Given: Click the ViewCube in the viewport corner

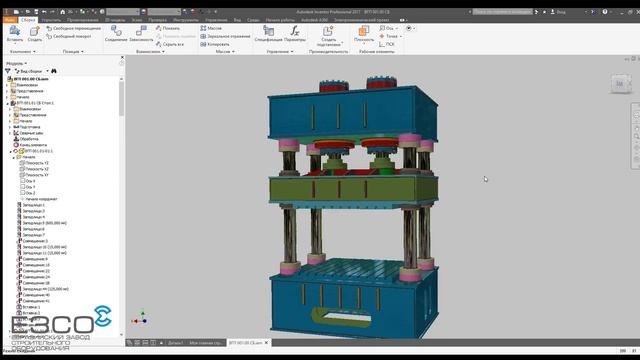Looking at the screenshot, I should (620, 84).
